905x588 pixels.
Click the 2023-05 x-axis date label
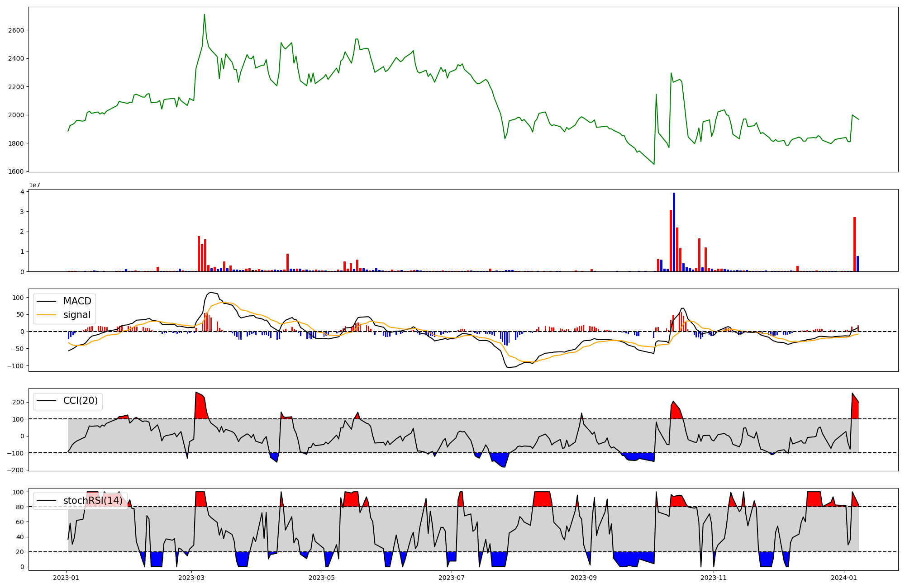(x=322, y=578)
